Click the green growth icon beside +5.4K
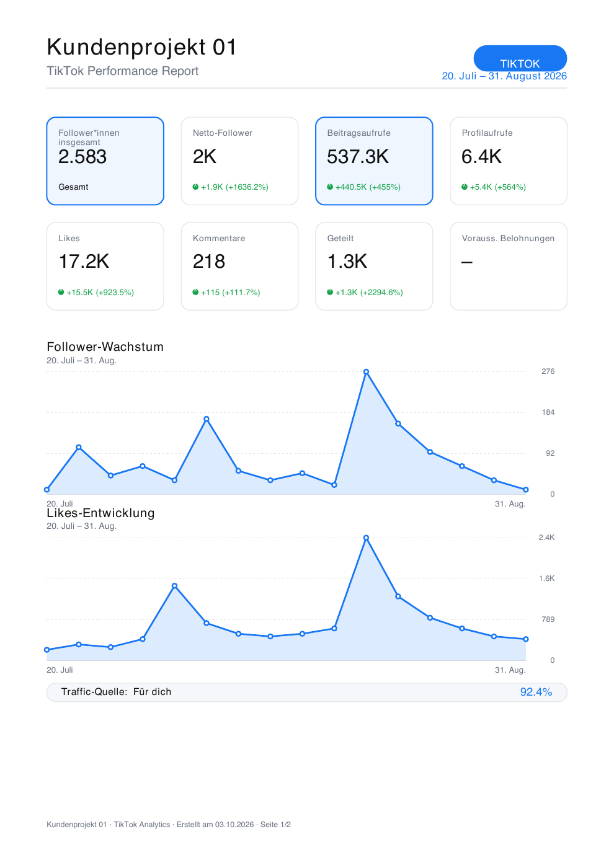Viewport: 614px width, 868px height. pos(465,187)
